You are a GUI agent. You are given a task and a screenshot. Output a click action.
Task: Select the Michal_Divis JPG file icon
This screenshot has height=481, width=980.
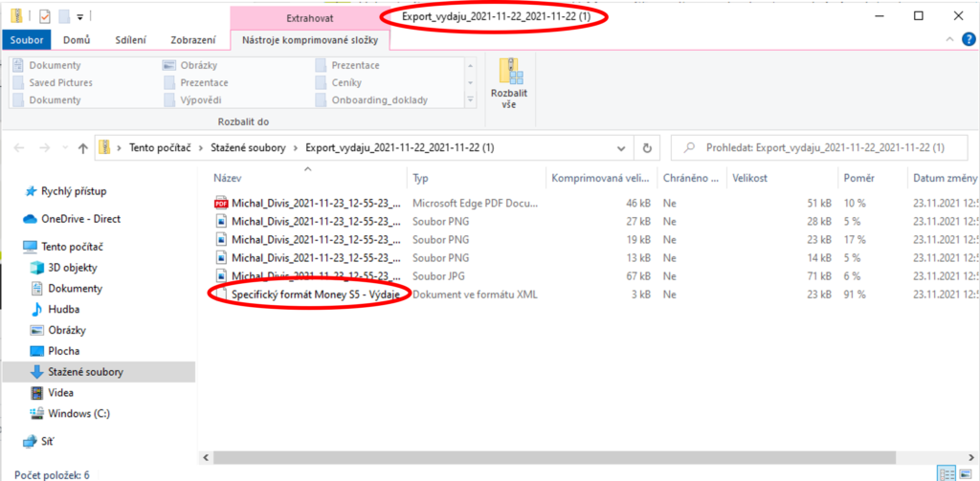(221, 275)
